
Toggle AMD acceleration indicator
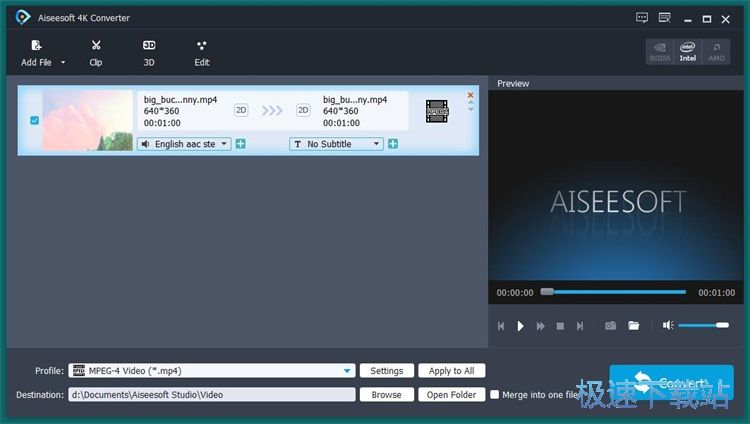pyautogui.click(x=716, y=52)
